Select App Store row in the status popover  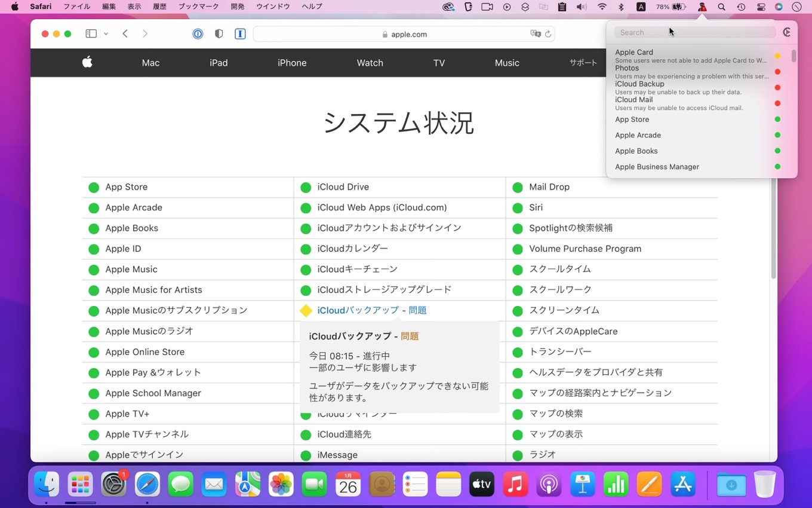pos(698,120)
